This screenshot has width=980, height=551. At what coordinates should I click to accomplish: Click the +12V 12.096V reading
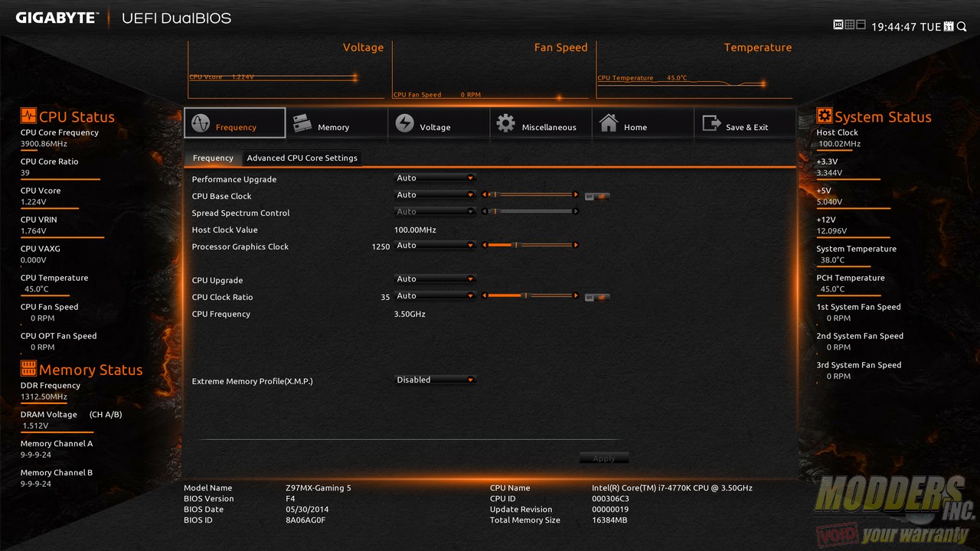pos(831,231)
